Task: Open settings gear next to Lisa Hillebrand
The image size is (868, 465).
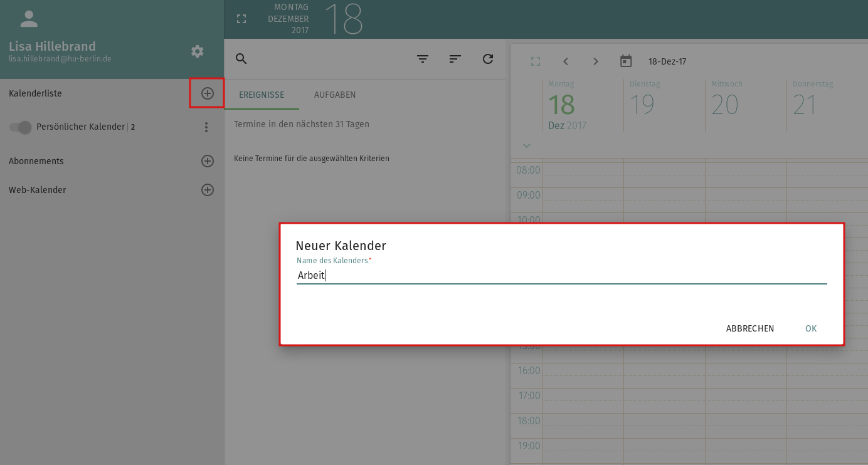Action: (198, 51)
